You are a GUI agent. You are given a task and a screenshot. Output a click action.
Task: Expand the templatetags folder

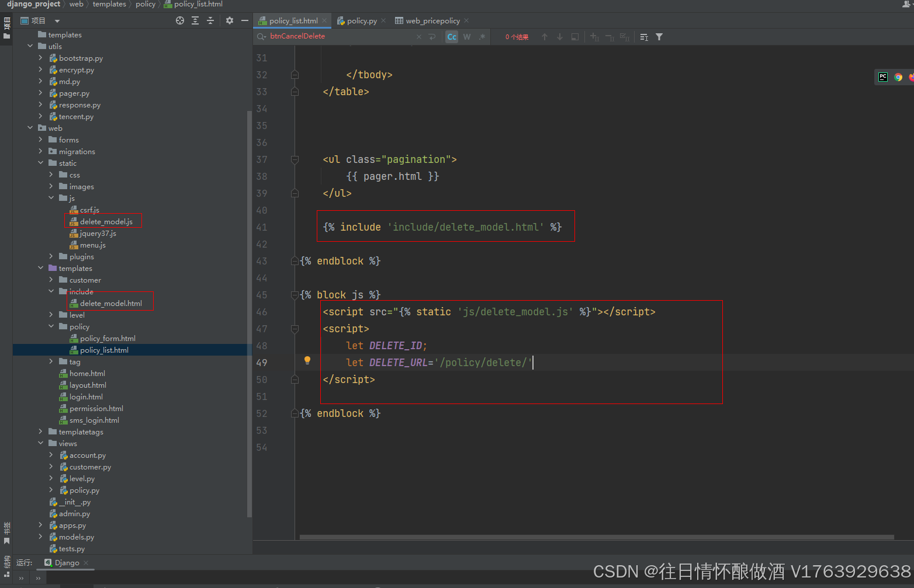40,432
